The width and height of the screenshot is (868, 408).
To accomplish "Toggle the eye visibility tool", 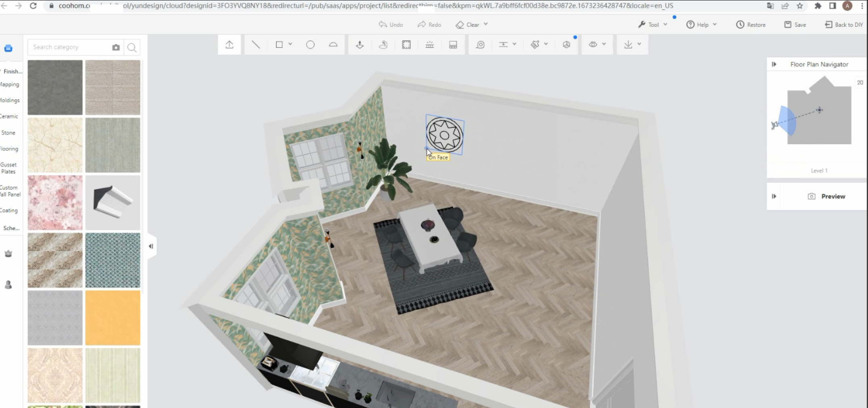I will pyautogui.click(x=593, y=45).
